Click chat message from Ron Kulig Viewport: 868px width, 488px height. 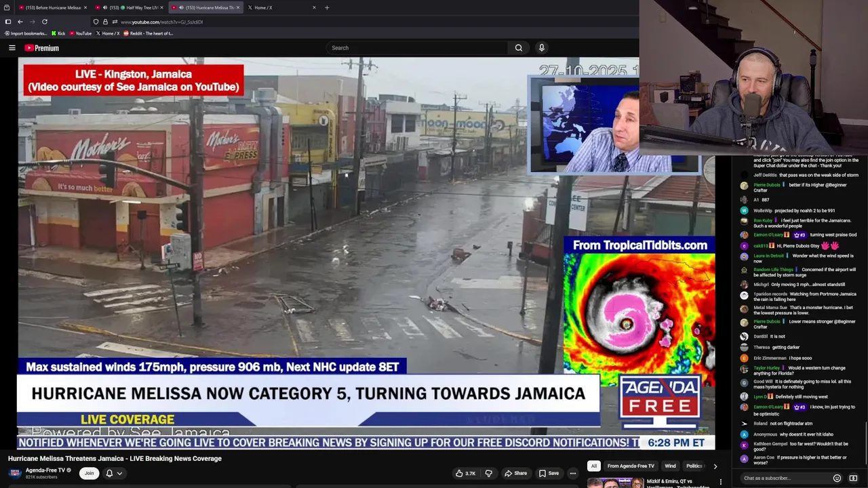coord(800,223)
